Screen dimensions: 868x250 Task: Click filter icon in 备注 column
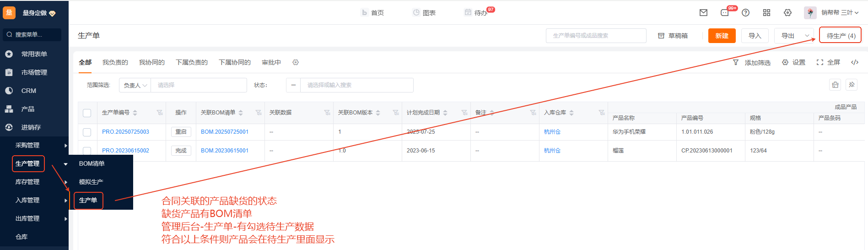tap(533, 113)
